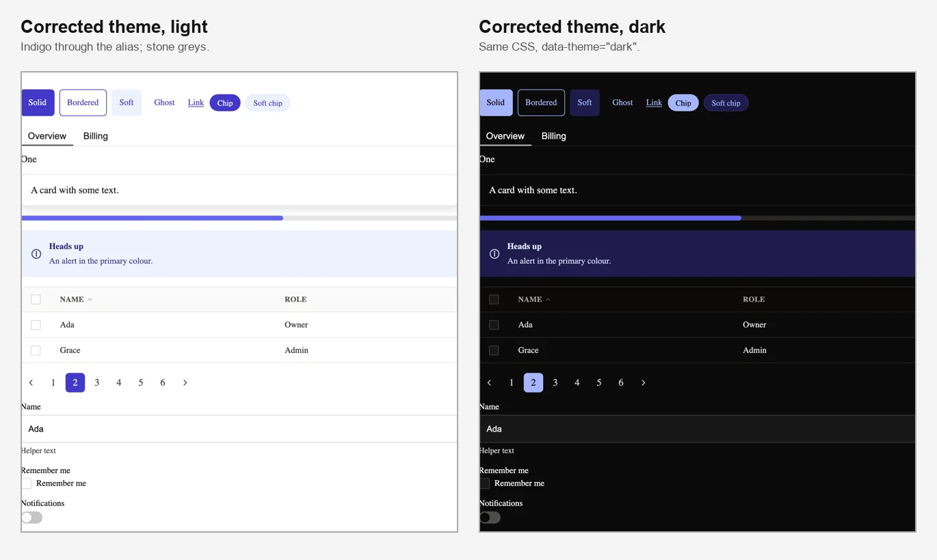Click the Soft button in the dark theme
The image size is (937, 560).
585,103
